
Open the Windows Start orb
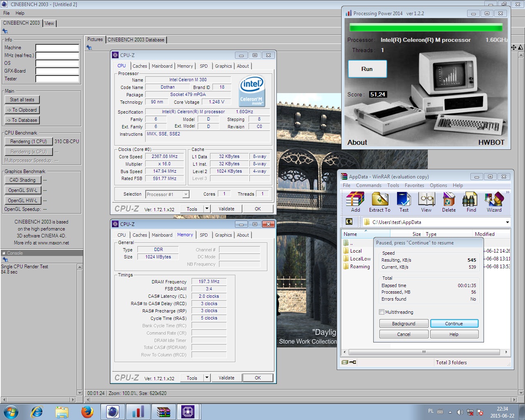point(11,412)
